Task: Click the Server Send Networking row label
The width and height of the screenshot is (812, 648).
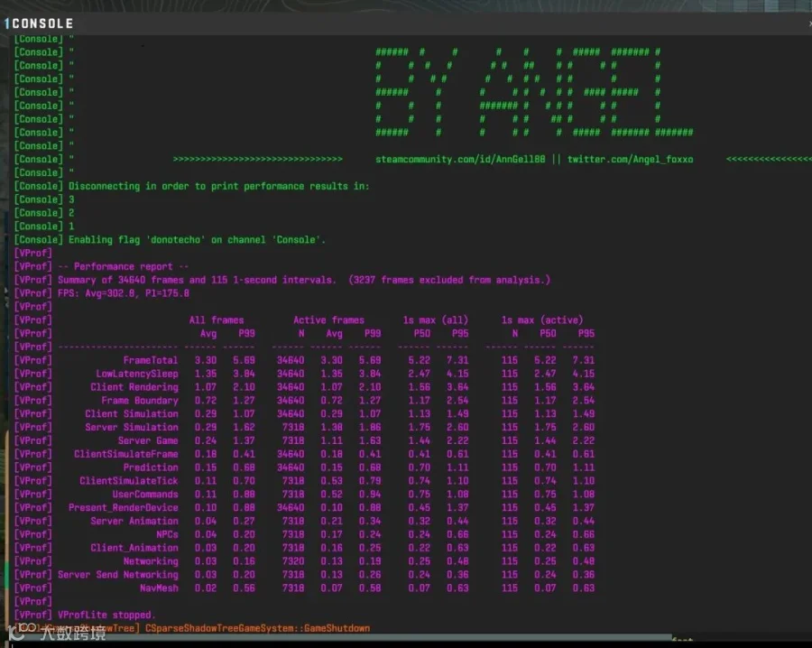Action: tap(118, 575)
